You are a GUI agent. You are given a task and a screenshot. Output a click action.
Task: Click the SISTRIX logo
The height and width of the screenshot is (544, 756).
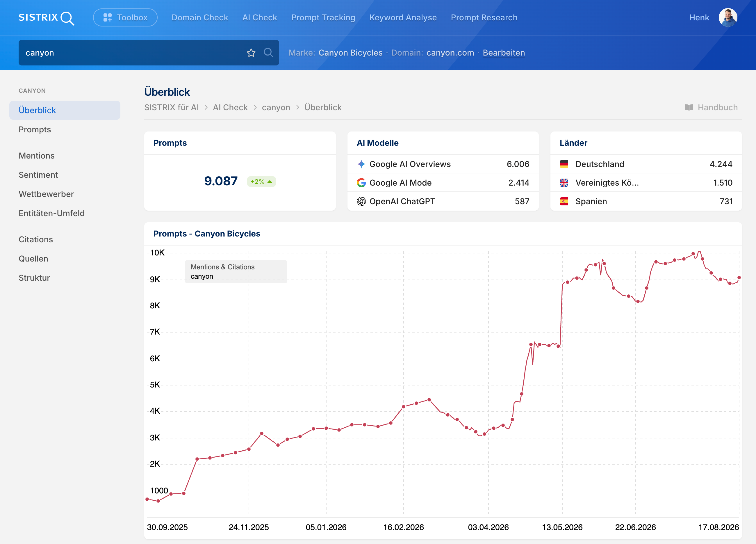(x=46, y=18)
